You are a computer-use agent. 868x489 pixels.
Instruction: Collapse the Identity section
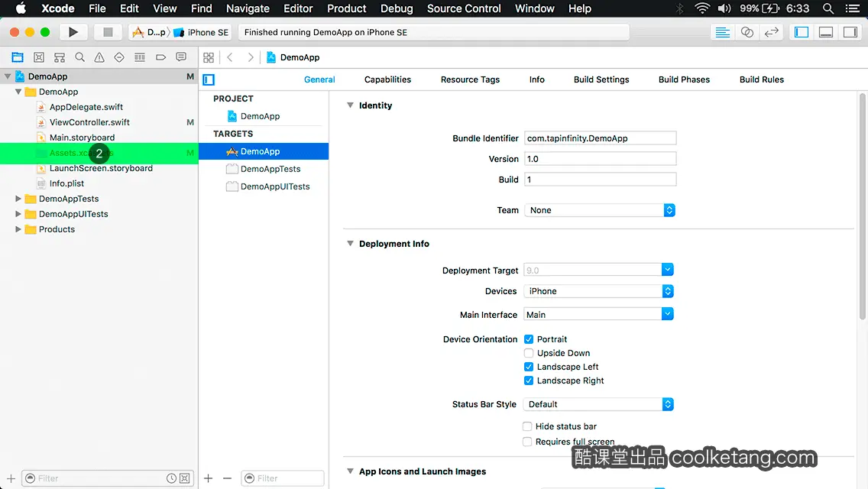(x=350, y=105)
